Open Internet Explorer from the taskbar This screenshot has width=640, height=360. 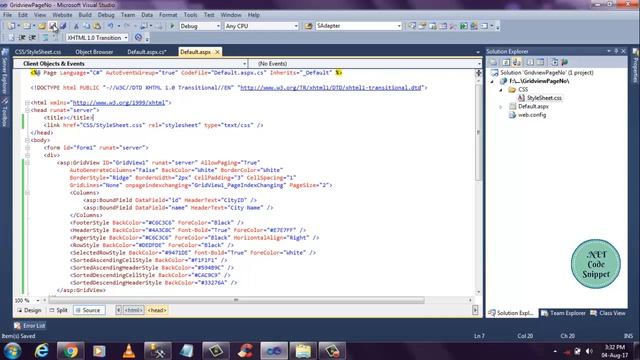tap(41, 351)
